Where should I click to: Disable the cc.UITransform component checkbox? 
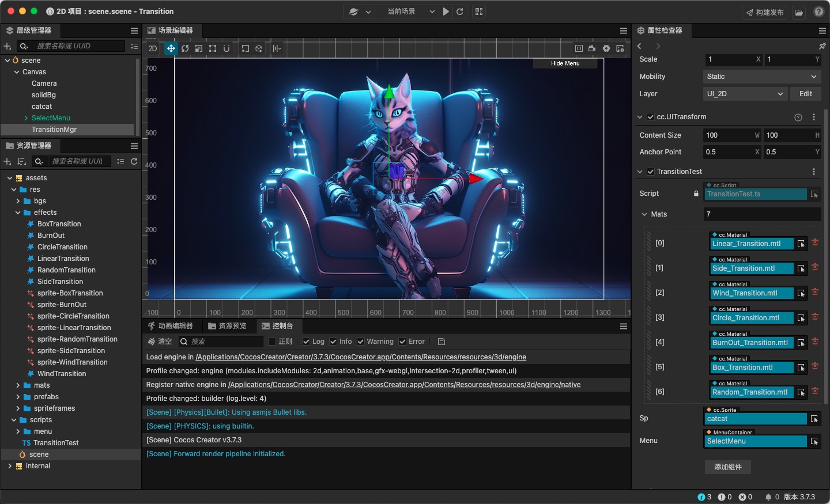[x=651, y=117]
